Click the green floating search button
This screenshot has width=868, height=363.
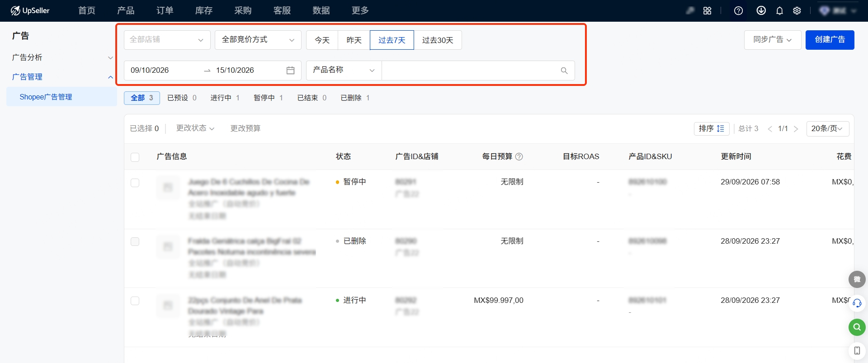[x=857, y=327]
